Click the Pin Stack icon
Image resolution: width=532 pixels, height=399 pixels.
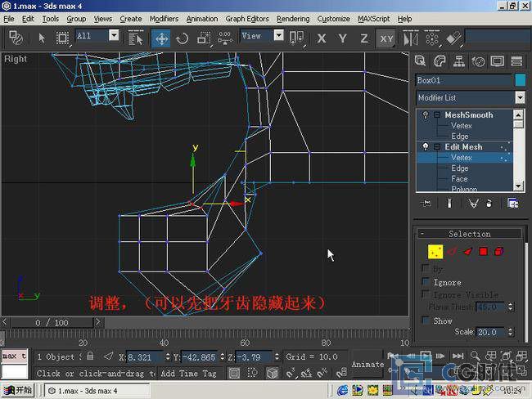426,203
